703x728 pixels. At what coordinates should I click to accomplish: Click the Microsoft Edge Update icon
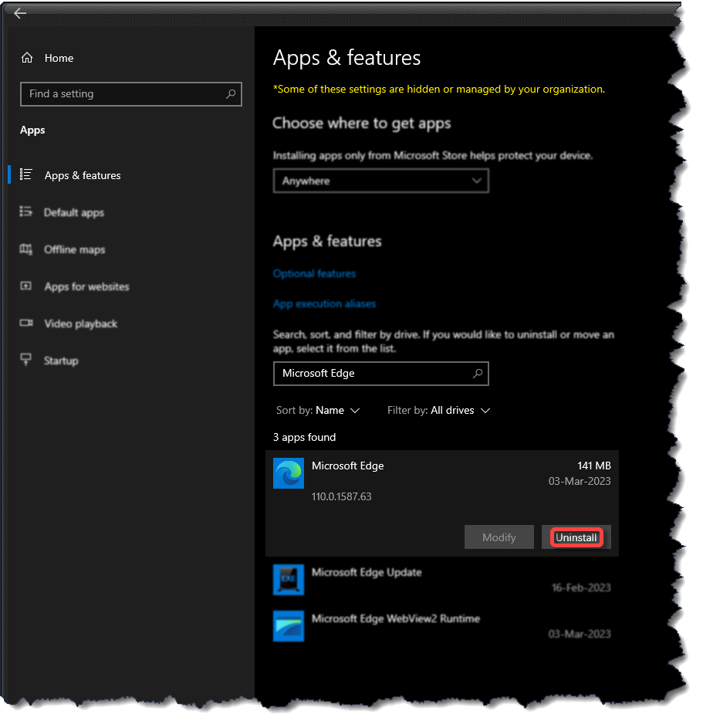(289, 580)
